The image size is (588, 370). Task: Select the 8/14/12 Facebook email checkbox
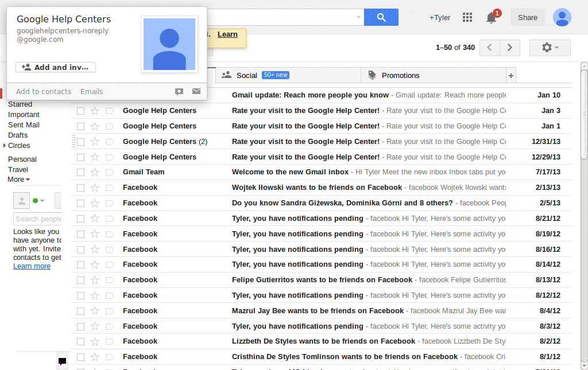coord(80,265)
